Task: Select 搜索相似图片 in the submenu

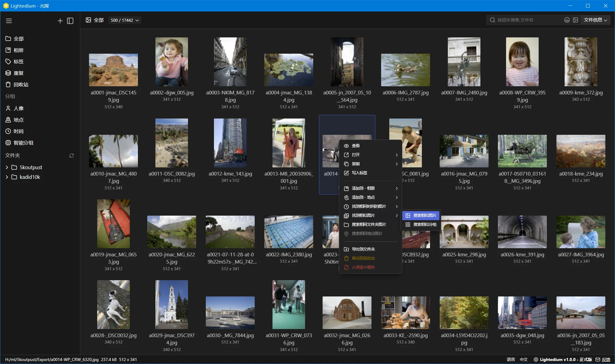Action: click(x=421, y=215)
